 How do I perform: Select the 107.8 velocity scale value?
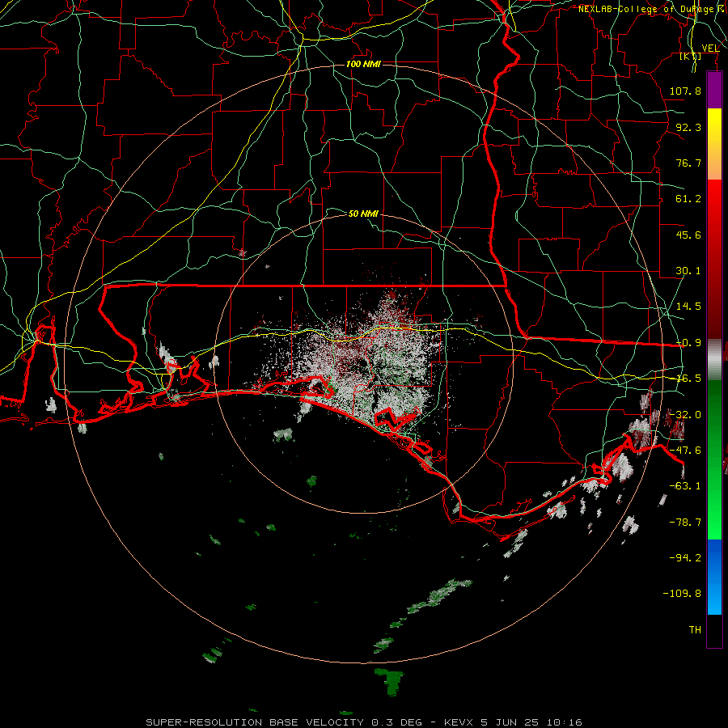[x=685, y=91]
